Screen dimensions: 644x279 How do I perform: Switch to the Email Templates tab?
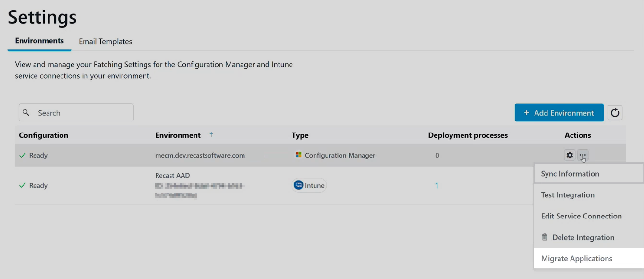(x=105, y=41)
